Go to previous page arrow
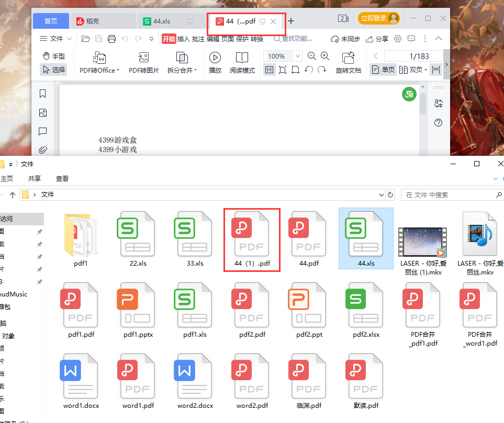 pyautogui.click(x=376, y=56)
